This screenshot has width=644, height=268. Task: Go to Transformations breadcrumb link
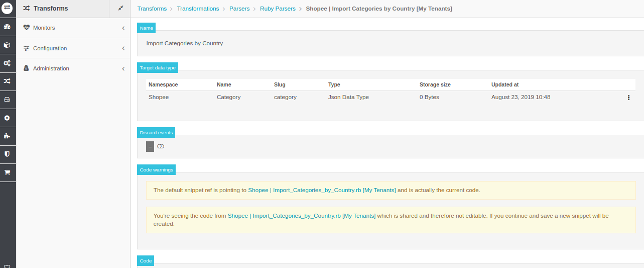[198, 9]
